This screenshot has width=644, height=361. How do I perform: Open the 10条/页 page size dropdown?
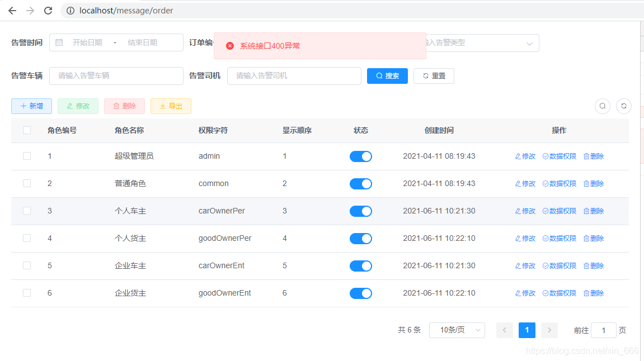pos(457,330)
